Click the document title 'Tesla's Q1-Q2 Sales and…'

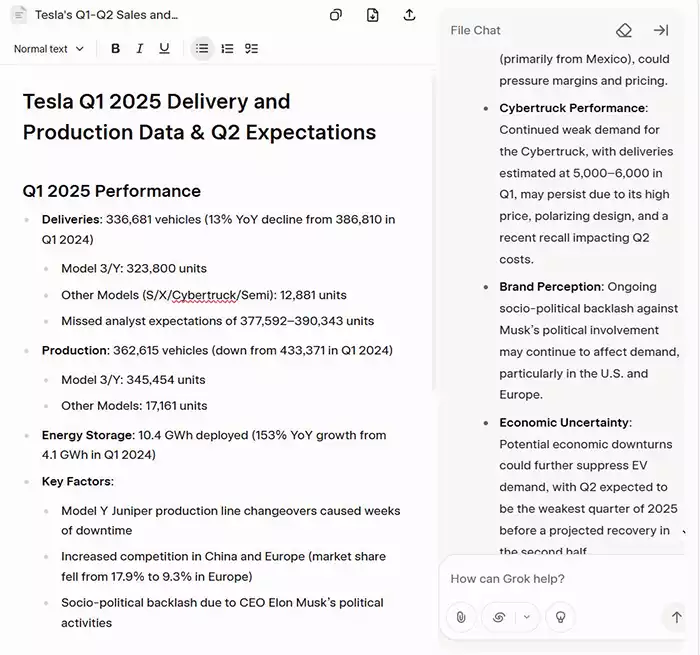[106, 15]
